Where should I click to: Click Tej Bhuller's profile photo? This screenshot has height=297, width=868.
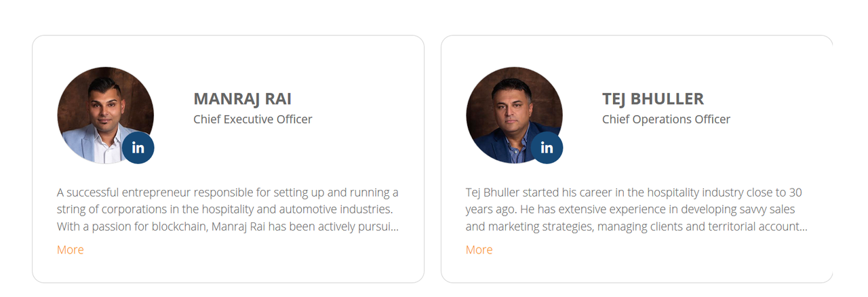(514, 115)
